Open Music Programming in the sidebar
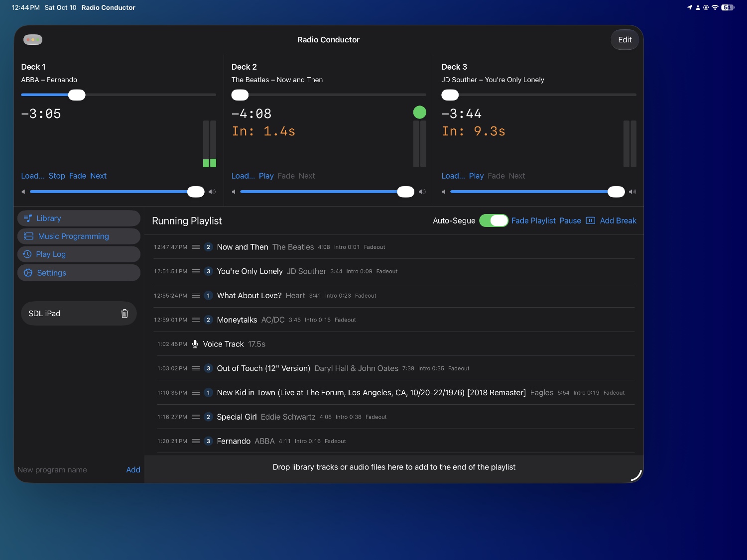This screenshot has height=560, width=747. (x=79, y=236)
